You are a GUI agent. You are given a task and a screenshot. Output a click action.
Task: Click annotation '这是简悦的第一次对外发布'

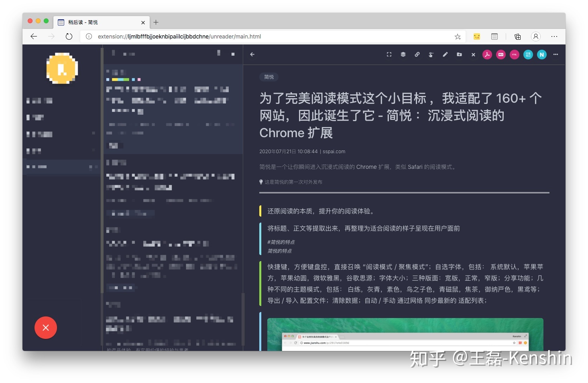click(293, 182)
